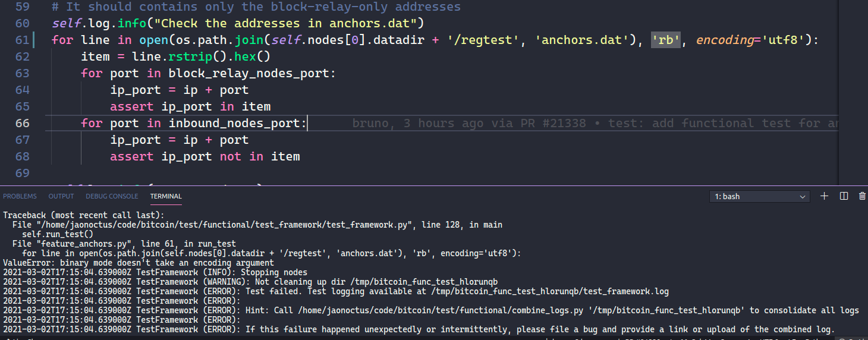Click 'assert ip_port not in item' on line 68
Viewport: 868px width, 340px height.
pos(205,157)
